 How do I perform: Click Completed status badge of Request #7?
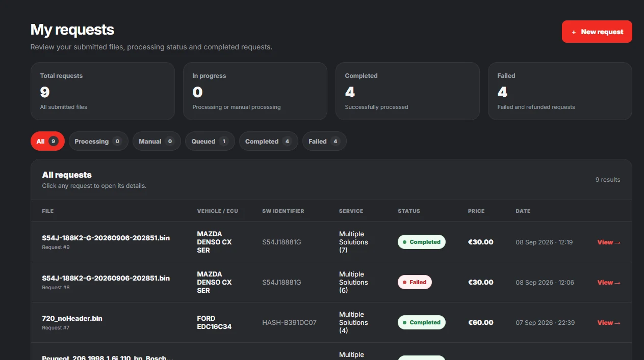coord(422,322)
